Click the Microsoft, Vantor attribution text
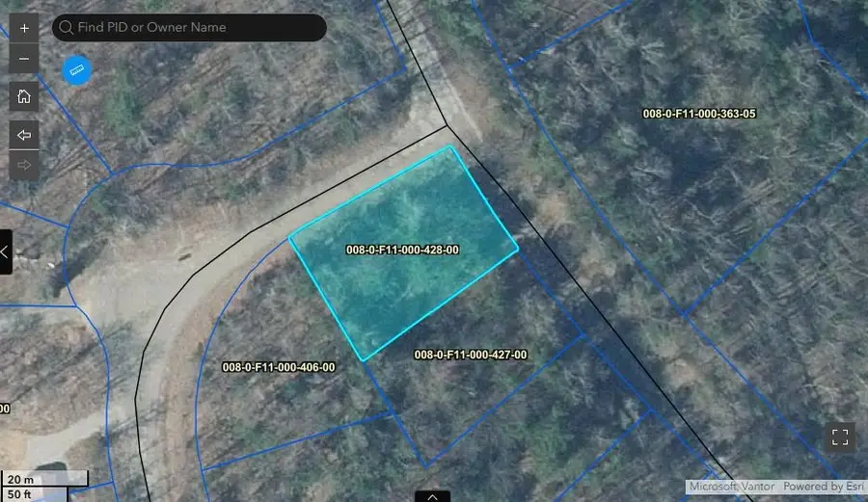Screen dimensions: 868x502 tap(731, 487)
